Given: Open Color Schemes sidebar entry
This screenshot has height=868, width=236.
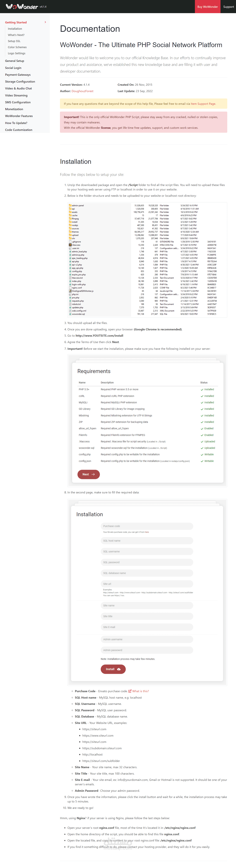Looking at the screenshot, I should [17, 47].
